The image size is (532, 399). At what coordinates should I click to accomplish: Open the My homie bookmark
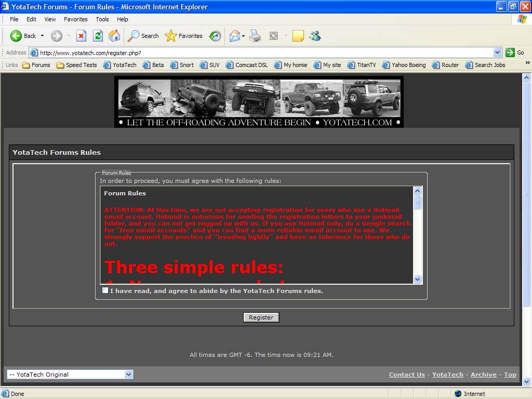pyautogui.click(x=290, y=65)
